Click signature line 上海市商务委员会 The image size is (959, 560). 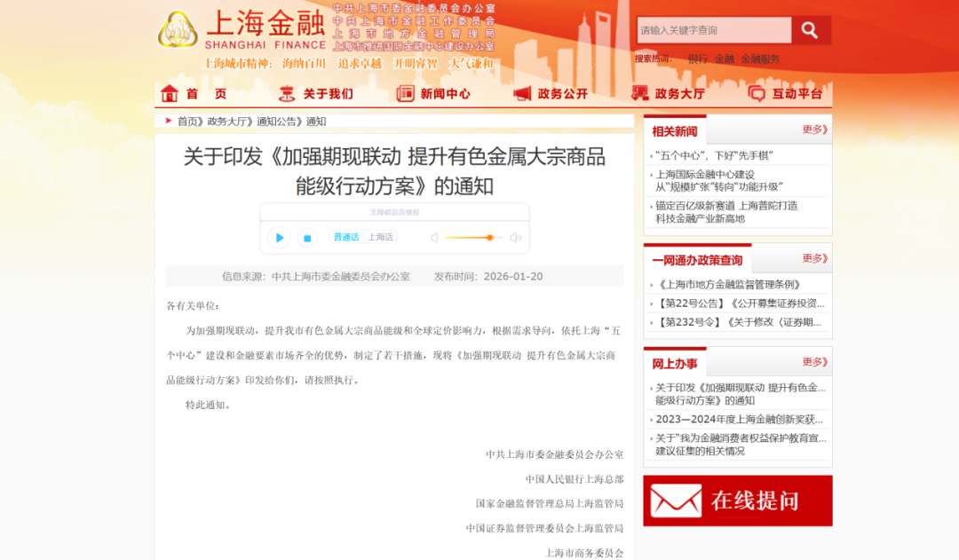click(584, 553)
